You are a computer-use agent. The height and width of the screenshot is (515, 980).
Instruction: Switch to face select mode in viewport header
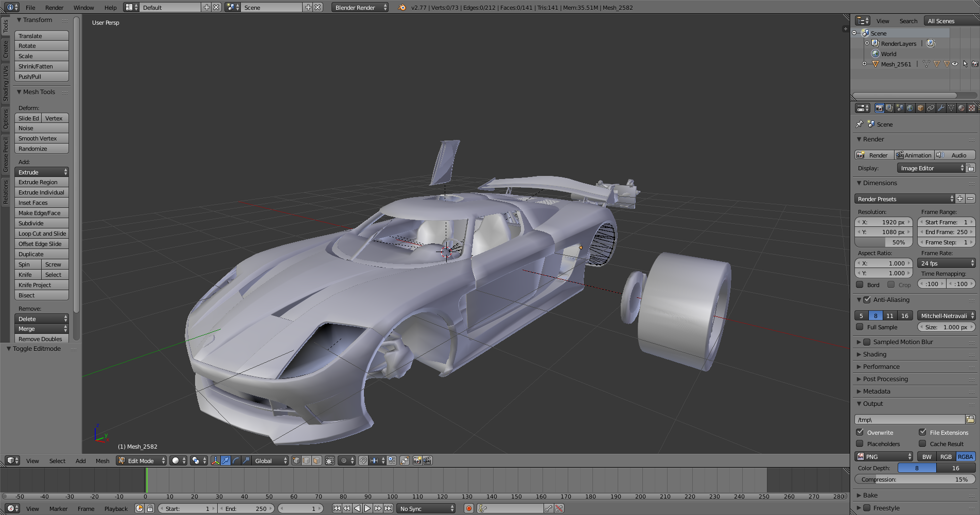317,460
